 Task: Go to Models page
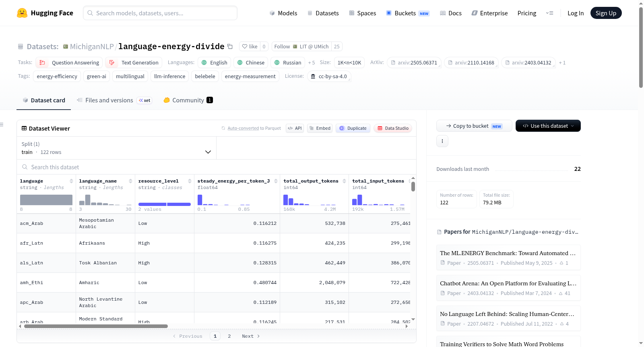[283, 13]
